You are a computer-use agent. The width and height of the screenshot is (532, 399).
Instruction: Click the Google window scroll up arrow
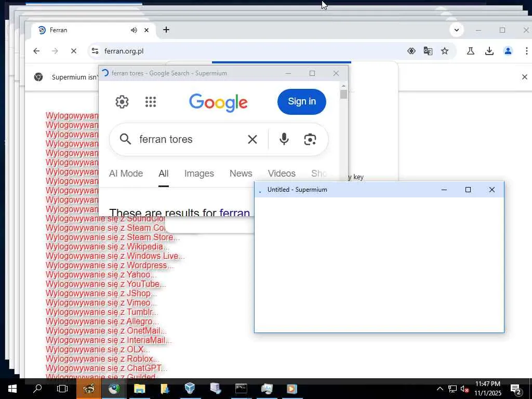click(344, 86)
